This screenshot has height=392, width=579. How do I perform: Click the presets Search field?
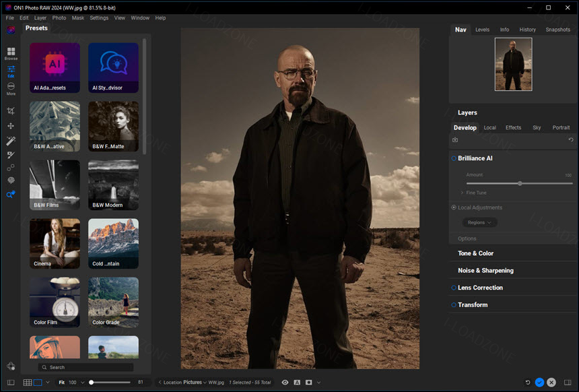[x=86, y=367]
